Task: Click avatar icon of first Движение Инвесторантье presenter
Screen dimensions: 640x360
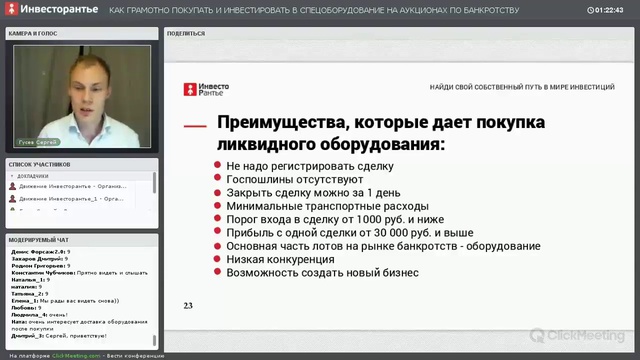Action: tap(13, 187)
